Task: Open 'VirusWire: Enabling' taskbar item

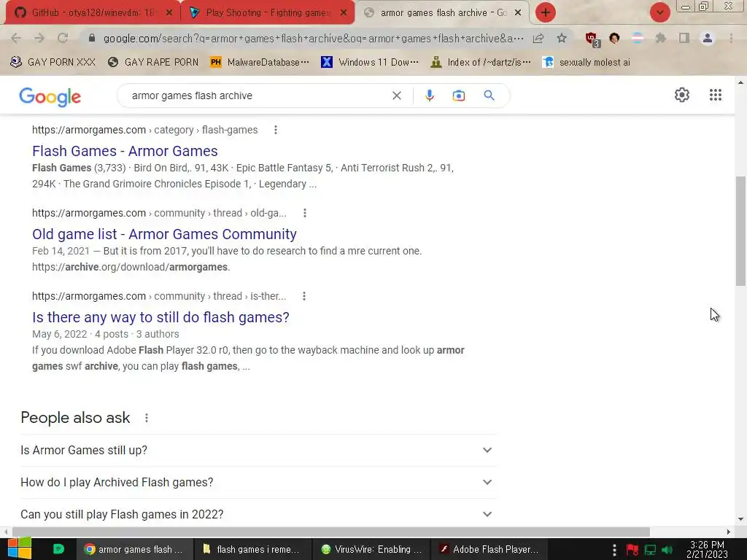Action: click(x=371, y=549)
